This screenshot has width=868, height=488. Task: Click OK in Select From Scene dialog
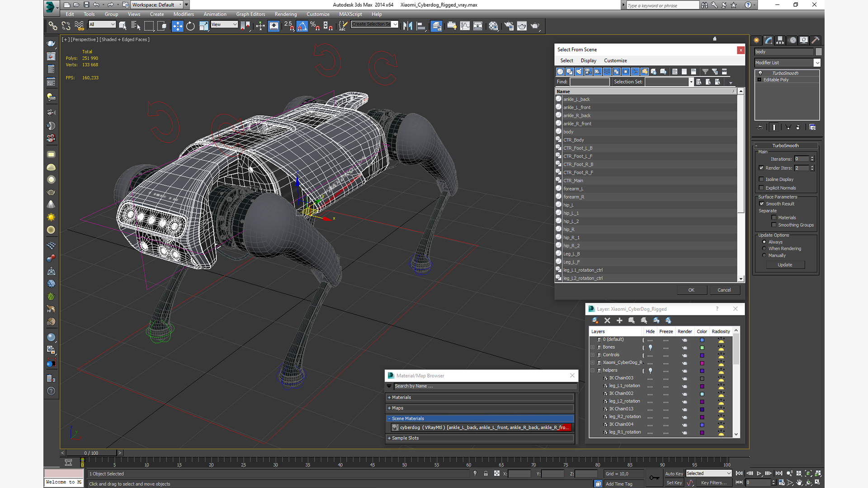(691, 290)
